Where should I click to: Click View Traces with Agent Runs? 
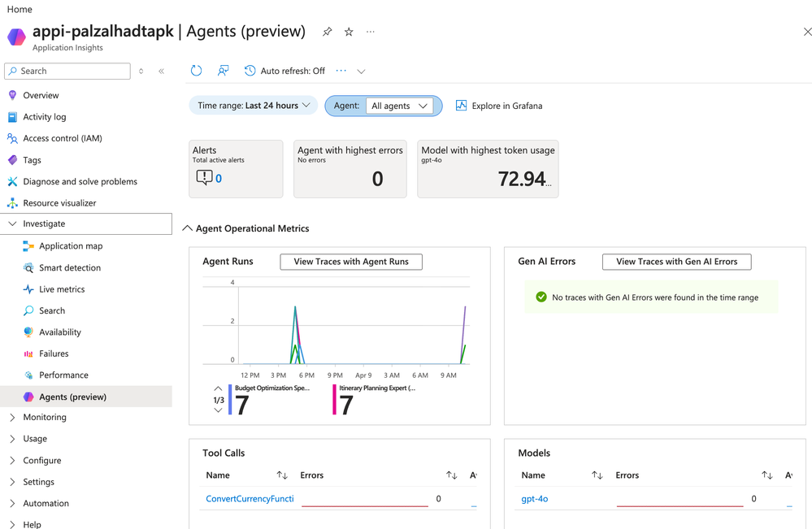click(351, 262)
